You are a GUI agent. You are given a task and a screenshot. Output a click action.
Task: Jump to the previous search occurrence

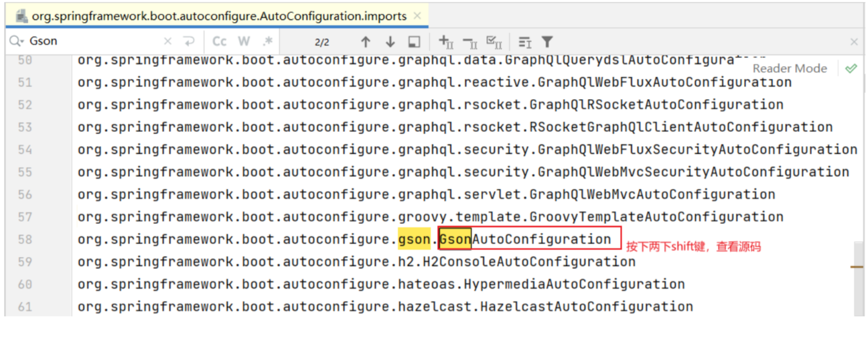(x=366, y=42)
